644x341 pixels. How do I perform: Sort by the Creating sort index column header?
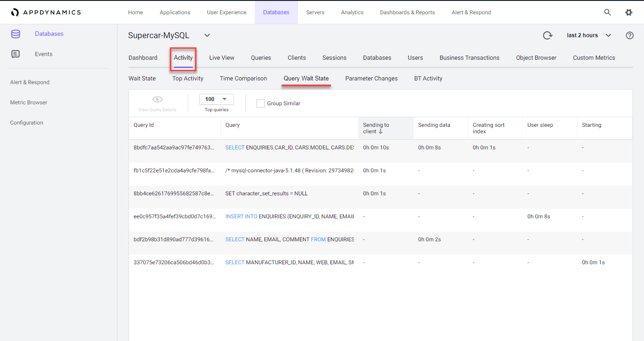(495, 128)
